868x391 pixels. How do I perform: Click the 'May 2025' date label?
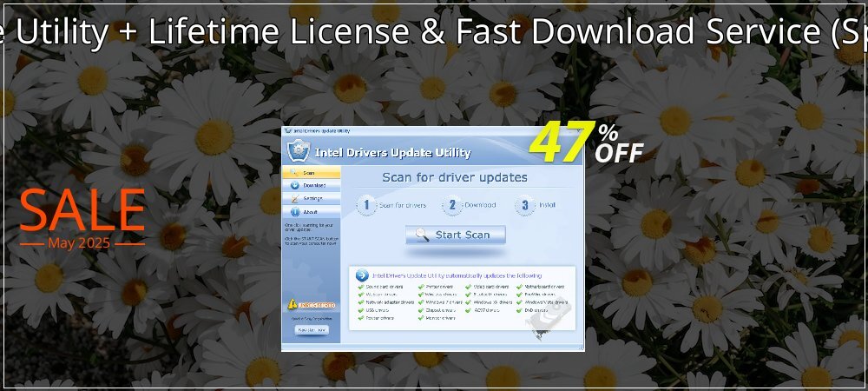[79, 243]
